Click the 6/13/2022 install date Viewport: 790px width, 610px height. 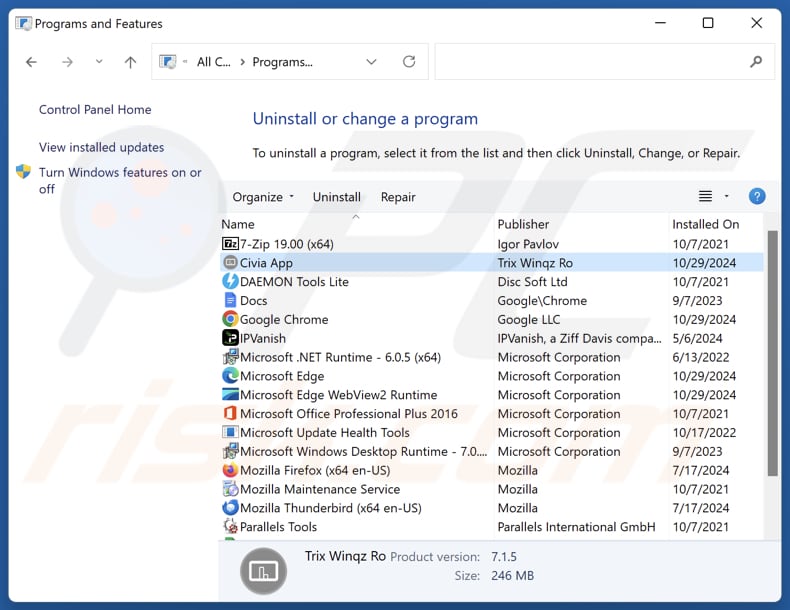pyautogui.click(x=701, y=357)
